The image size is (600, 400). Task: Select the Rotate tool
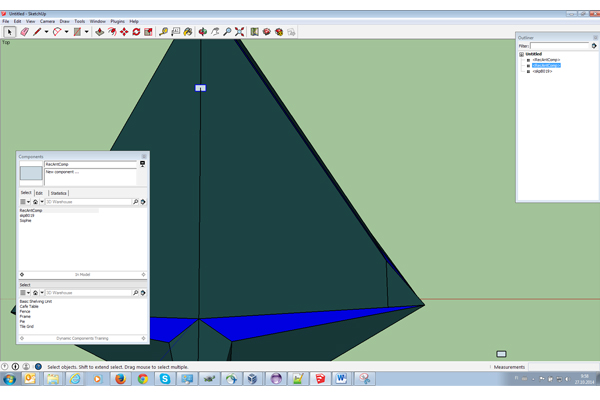coord(136,32)
